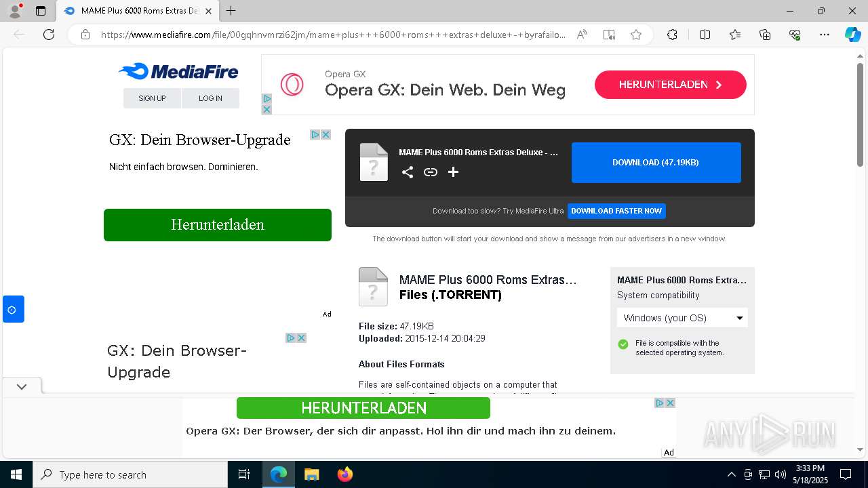
Task: Close the GX Browser-Upgrade ad
Action: tap(325, 134)
